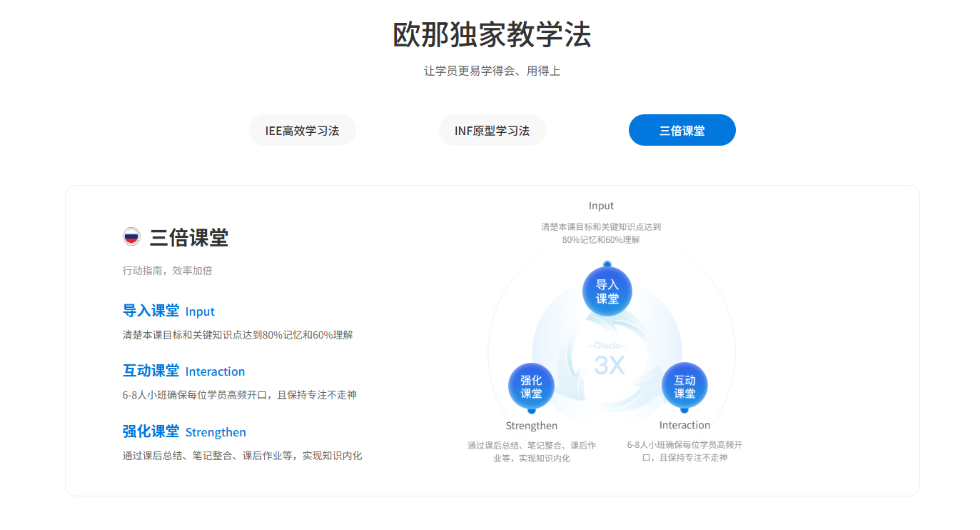Image resolution: width=980 pixels, height=530 pixels.
Task: Click the small dot beneath the 互动课堂 bubble
Action: coord(685,410)
